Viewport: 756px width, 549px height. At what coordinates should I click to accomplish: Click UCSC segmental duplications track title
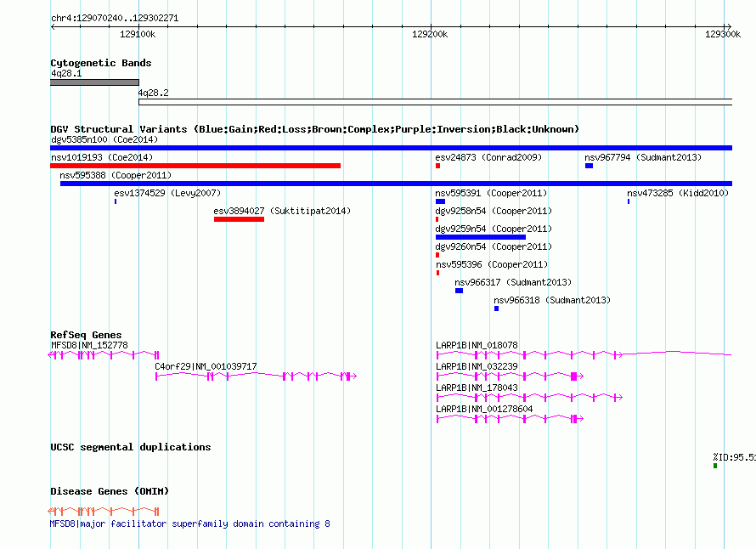[131, 447]
